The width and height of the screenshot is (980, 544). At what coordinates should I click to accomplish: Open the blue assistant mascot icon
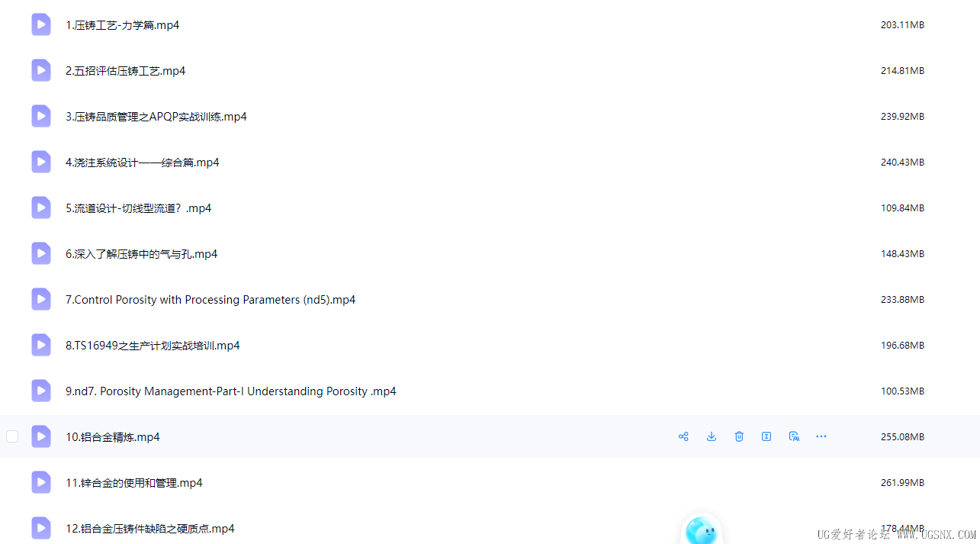pyautogui.click(x=701, y=530)
